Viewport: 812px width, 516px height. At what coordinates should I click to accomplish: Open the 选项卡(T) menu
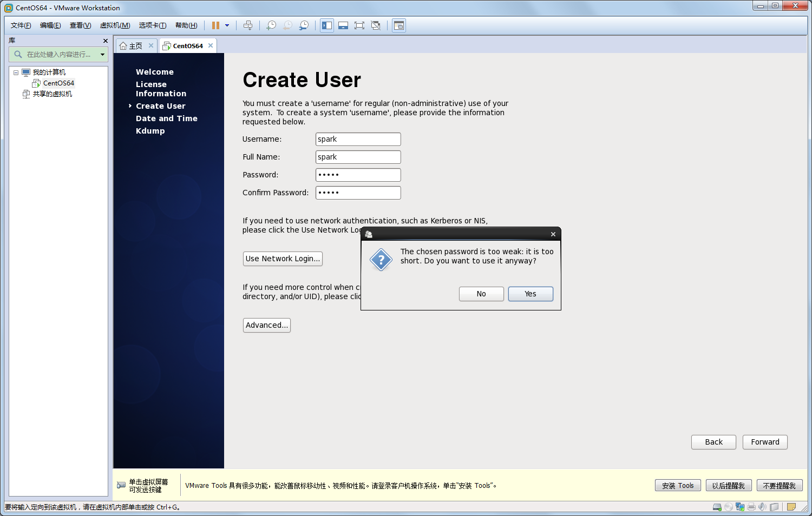[152, 25]
